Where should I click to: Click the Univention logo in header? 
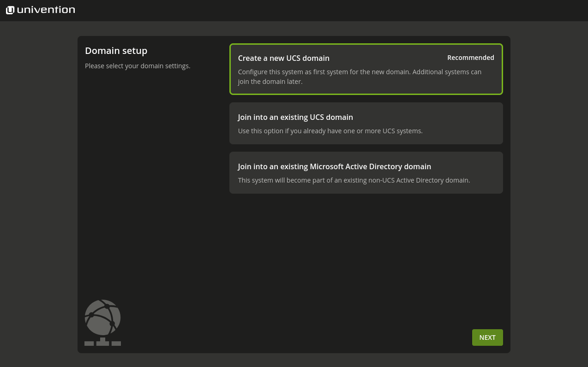click(41, 10)
